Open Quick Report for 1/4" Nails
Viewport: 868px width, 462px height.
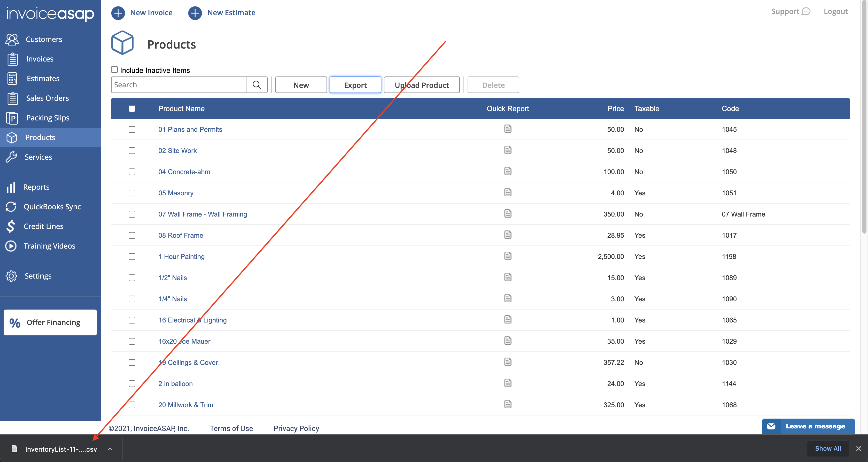(508, 298)
